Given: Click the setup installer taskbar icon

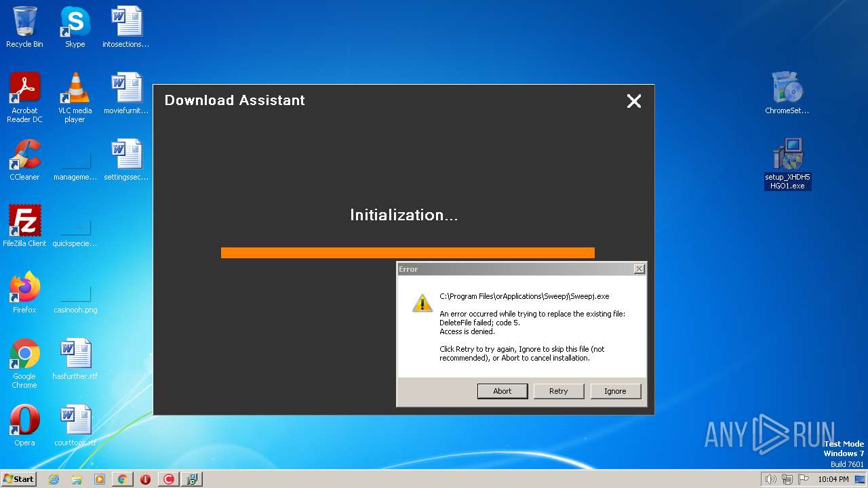Looking at the screenshot, I should coord(192,479).
